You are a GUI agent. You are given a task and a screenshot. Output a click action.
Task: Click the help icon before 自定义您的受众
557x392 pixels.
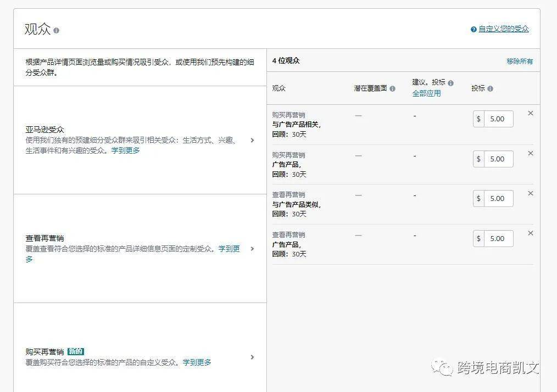tap(474, 30)
